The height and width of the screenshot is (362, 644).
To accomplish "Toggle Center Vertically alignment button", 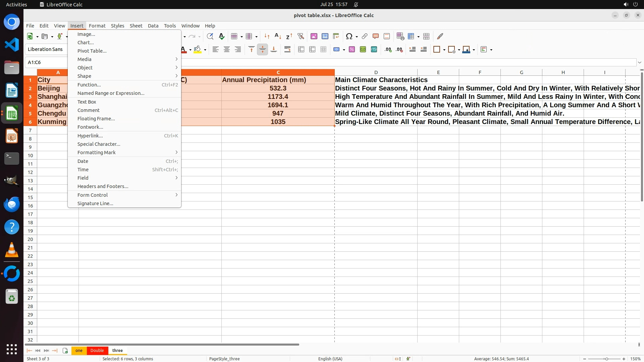I will coord(262,50).
